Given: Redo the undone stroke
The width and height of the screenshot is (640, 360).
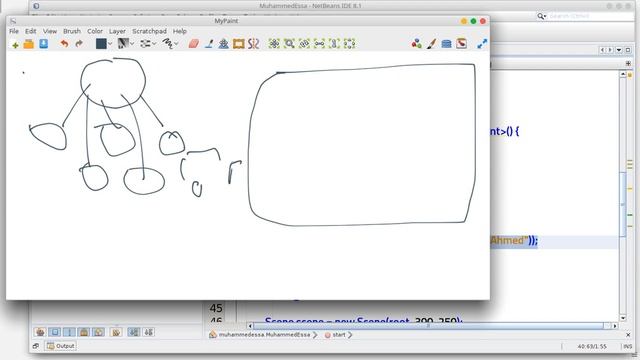Looking at the screenshot, I should [79, 44].
